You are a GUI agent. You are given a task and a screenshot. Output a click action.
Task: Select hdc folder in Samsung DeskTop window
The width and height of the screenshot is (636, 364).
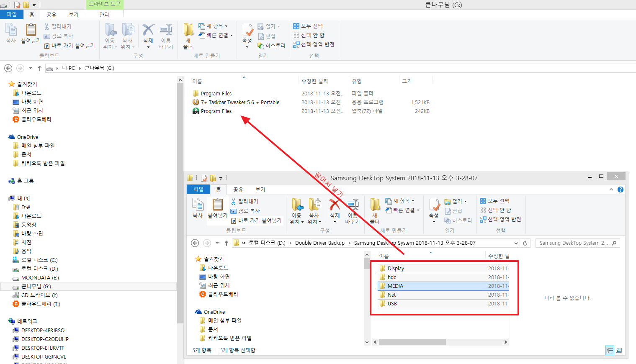click(x=444, y=277)
